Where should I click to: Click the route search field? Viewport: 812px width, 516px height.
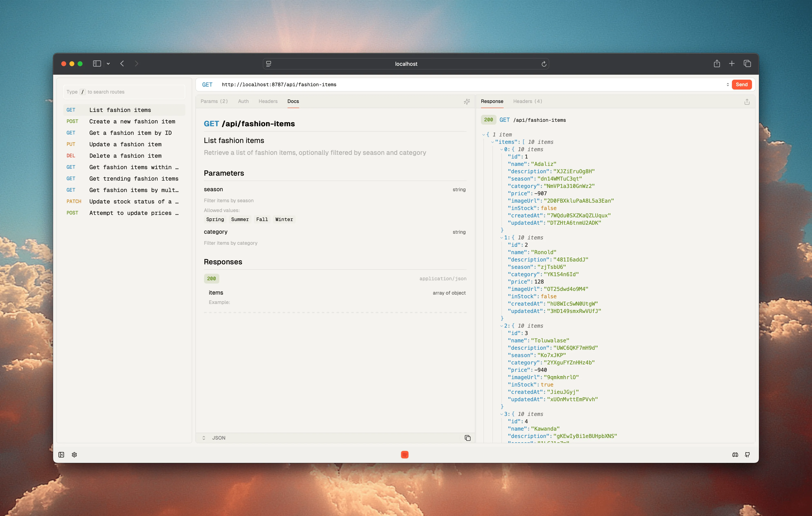coord(124,92)
